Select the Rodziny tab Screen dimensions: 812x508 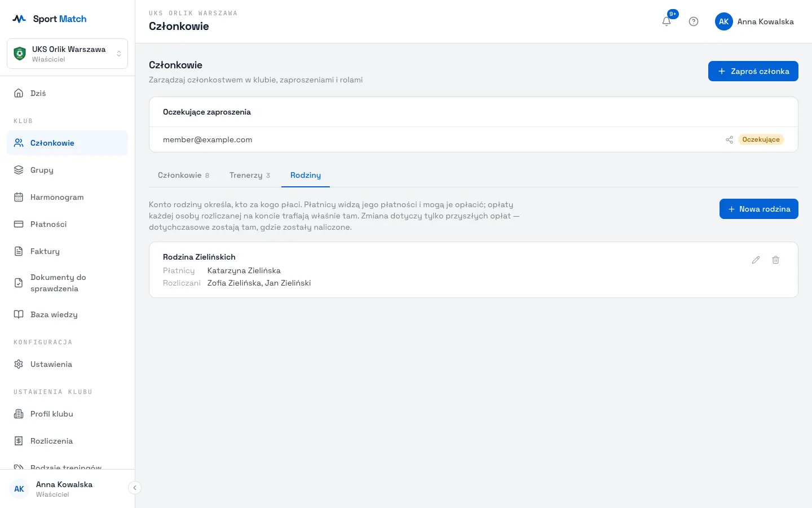(306, 175)
